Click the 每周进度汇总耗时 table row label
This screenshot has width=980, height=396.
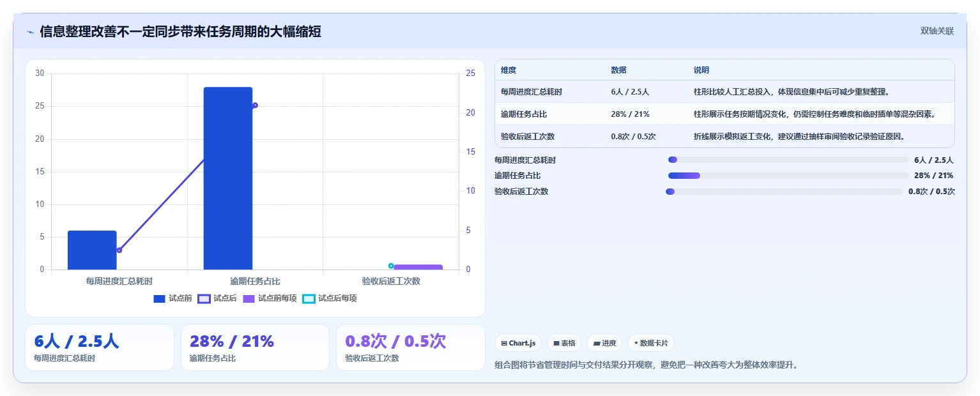[532, 92]
